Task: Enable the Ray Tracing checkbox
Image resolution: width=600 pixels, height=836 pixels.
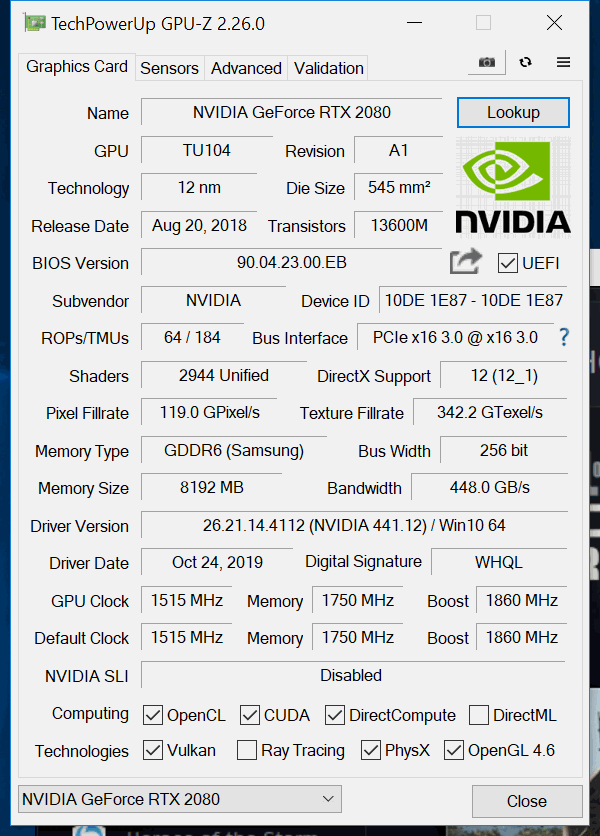Action: pos(246,750)
